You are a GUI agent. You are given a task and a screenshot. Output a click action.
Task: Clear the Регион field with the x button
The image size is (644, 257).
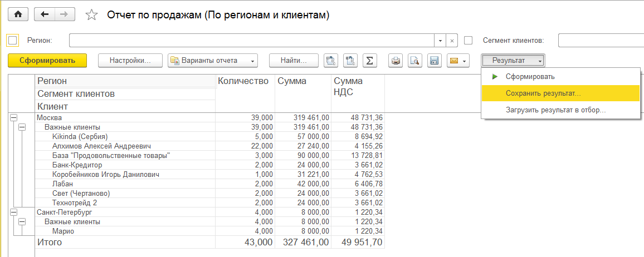click(x=452, y=41)
